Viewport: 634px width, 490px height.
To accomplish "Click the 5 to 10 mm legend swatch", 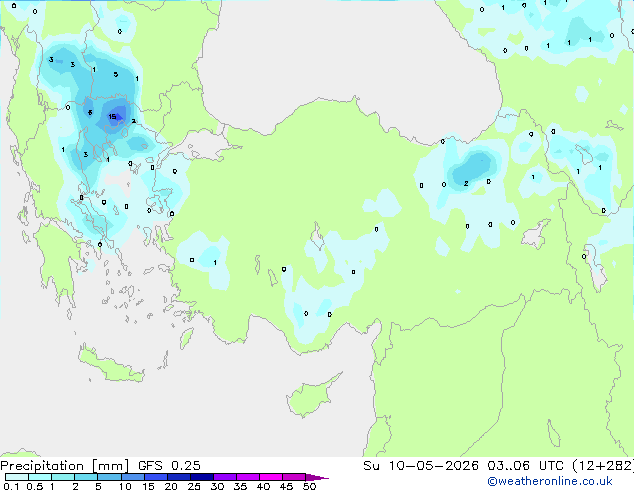I will (109, 477).
